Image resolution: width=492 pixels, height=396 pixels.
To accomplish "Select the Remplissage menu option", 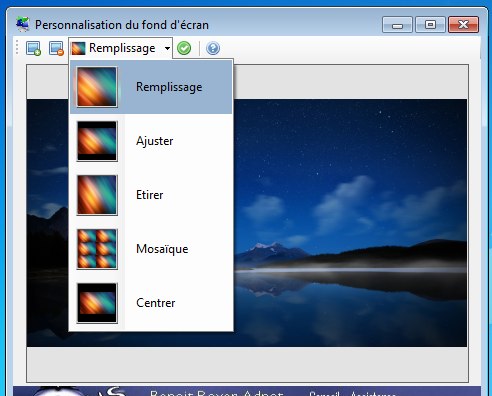I will tap(151, 87).
